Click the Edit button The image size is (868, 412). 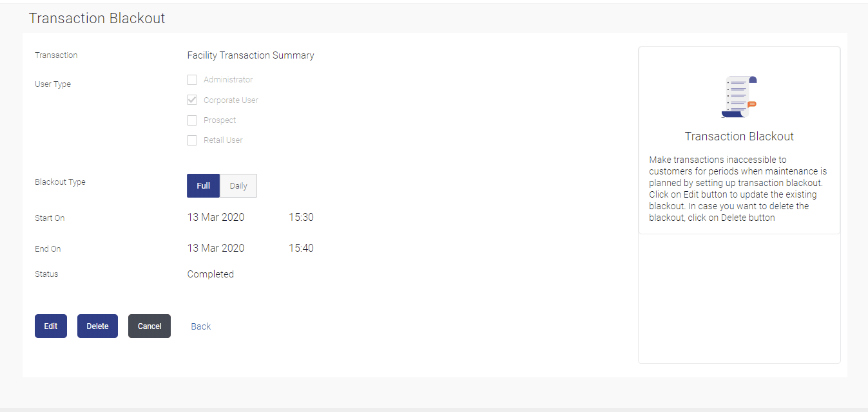[50, 326]
